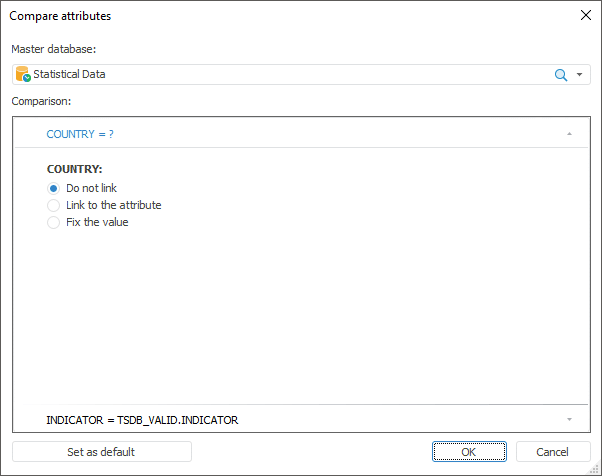Close the Compare attributes dialog
This screenshot has height=476, width=602.
pos(586,15)
